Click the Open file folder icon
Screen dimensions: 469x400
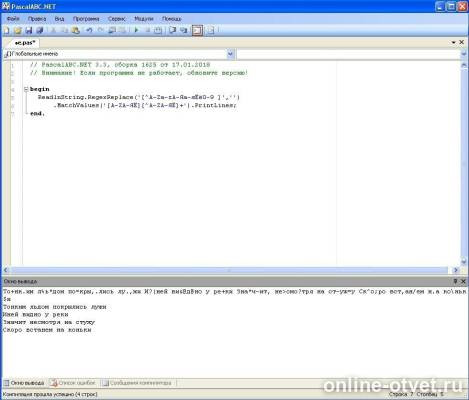click(x=18, y=31)
